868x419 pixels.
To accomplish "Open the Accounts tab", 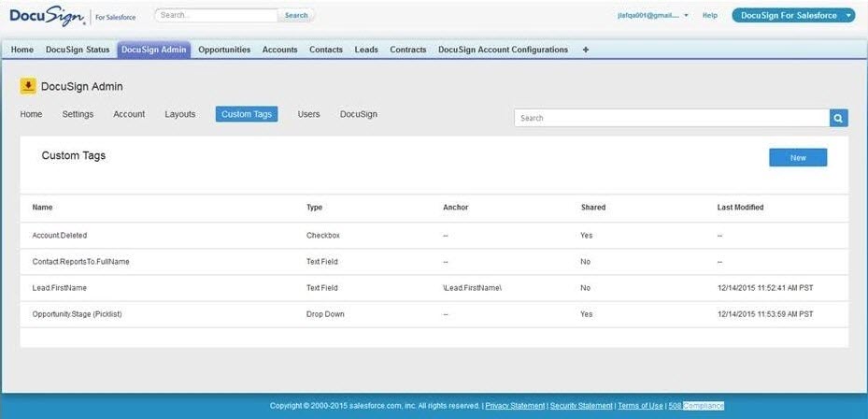I will tap(280, 50).
